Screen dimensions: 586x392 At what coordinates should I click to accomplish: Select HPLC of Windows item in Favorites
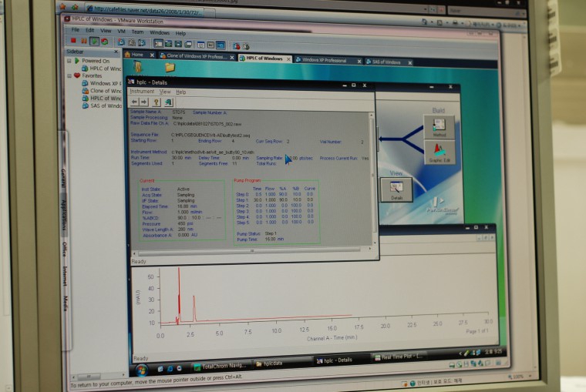click(101, 98)
